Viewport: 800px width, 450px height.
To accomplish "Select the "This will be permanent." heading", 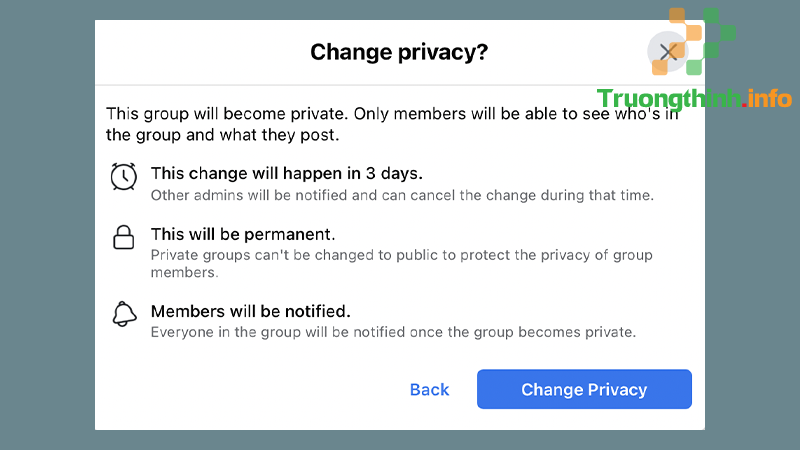I will click(243, 234).
